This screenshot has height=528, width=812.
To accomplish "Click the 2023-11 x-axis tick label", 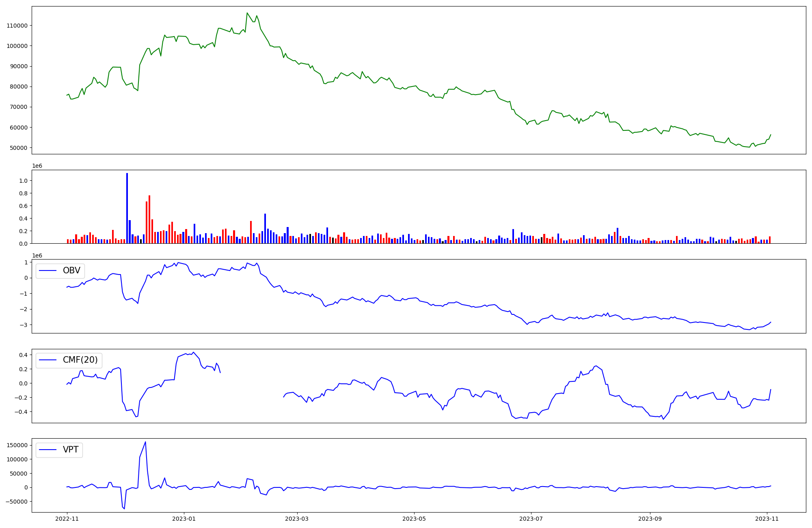I will point(767,519).
